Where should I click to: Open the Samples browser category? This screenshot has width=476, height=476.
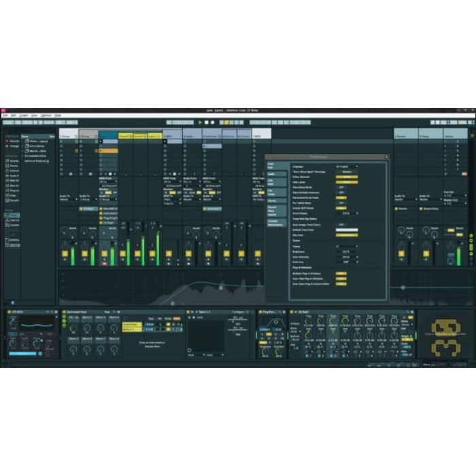click(12, 201)
